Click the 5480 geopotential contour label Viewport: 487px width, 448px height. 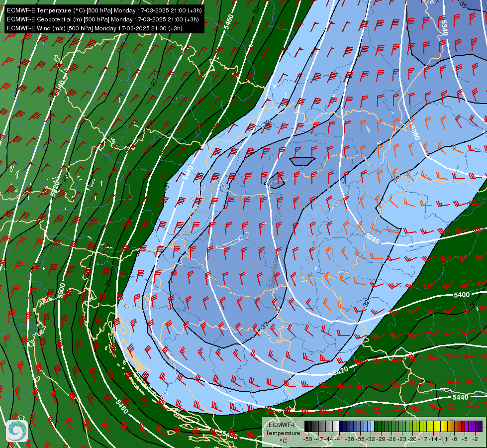click(x=122, y=407)
